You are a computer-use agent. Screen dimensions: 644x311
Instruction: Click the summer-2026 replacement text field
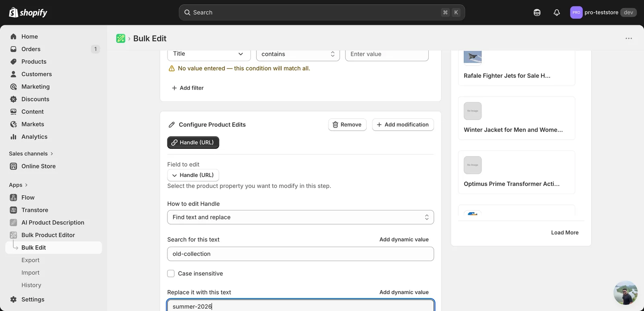301,306
